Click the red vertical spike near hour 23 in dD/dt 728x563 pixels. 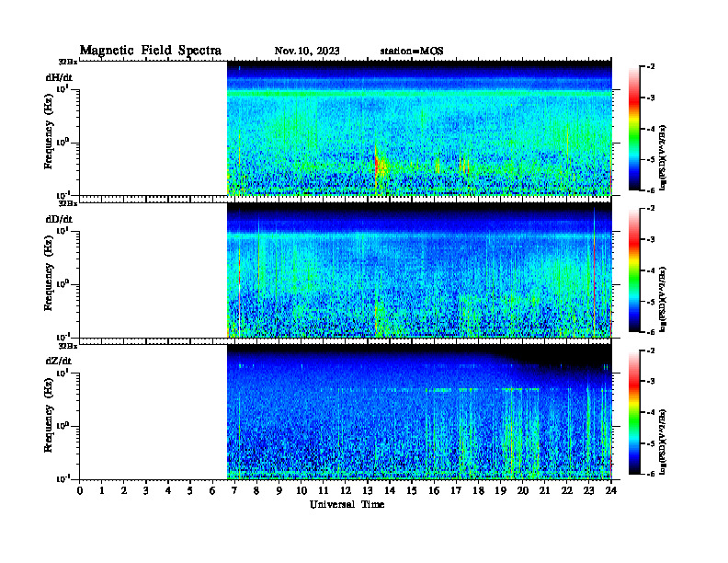click(595, 274)
